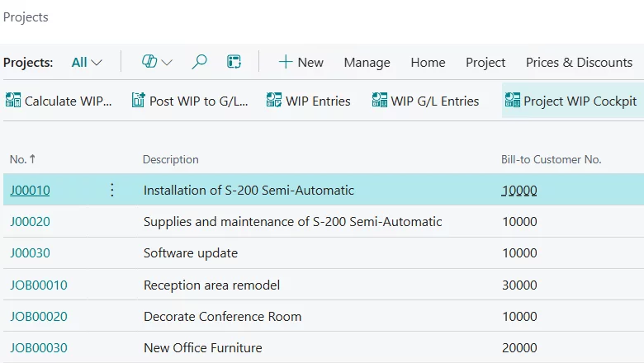Click the Copilot icon in the toolbar

pyautogui.click(x=149, y=62)
